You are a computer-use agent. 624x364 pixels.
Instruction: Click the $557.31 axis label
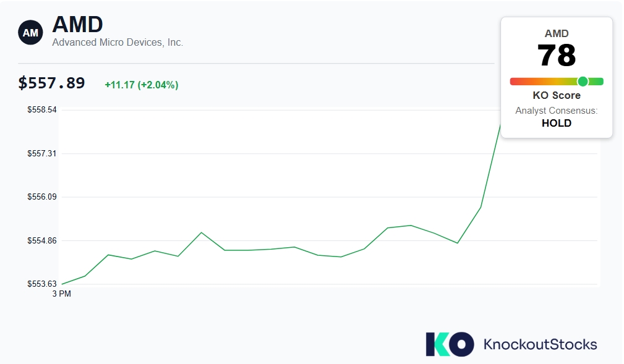[42, 153]
